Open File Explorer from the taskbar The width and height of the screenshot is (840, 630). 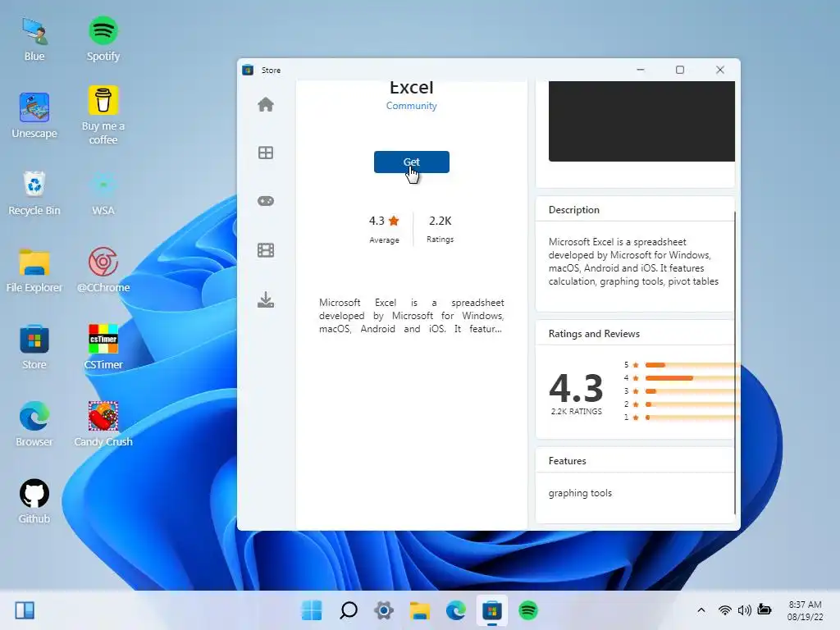point(420,610)
